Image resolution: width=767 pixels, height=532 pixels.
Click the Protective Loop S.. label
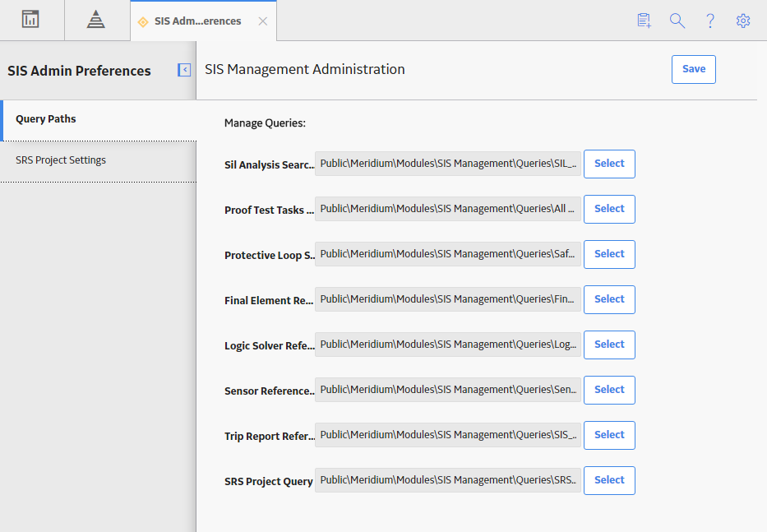(x=270, y=256)
